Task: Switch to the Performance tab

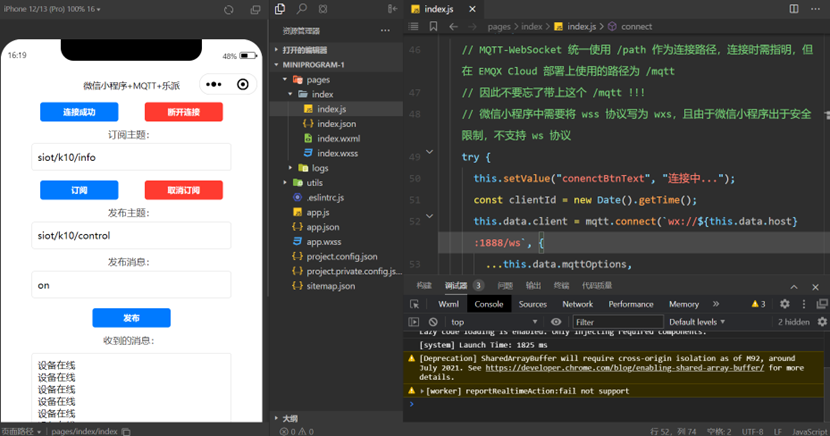Action: pyautogui.click(x=631, y=304)
